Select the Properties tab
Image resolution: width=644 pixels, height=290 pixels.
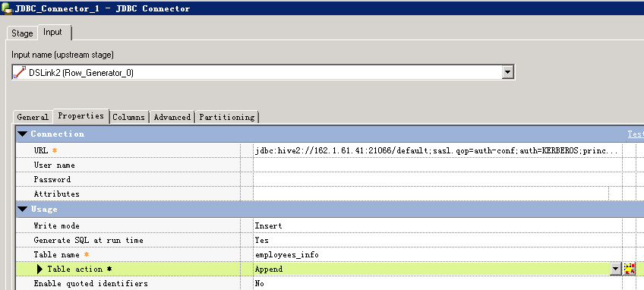(x=80, y=116)
